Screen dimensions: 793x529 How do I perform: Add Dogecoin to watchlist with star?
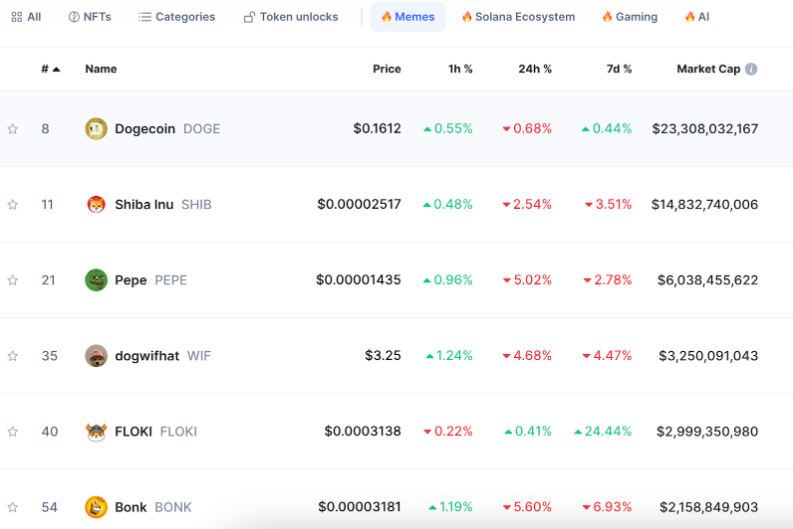[x=13, y=129]
